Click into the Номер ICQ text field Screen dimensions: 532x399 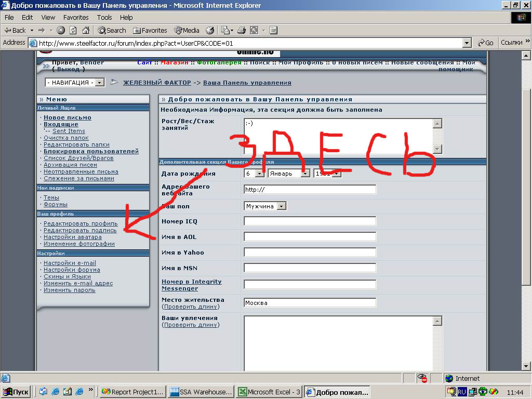(x=310, y=221)
